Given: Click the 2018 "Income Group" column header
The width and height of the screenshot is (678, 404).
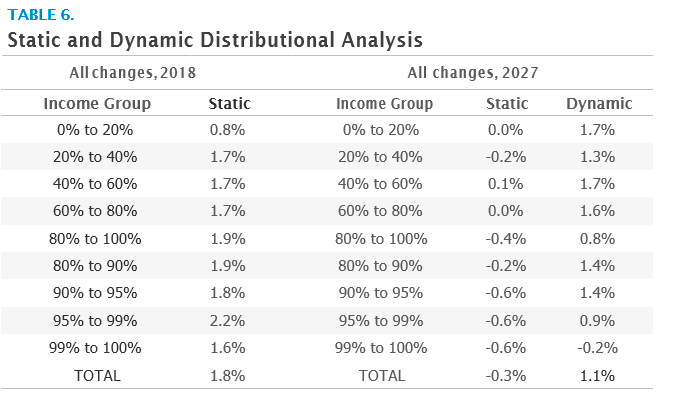Looking at the screenshot, I should (x=97, y=103).
